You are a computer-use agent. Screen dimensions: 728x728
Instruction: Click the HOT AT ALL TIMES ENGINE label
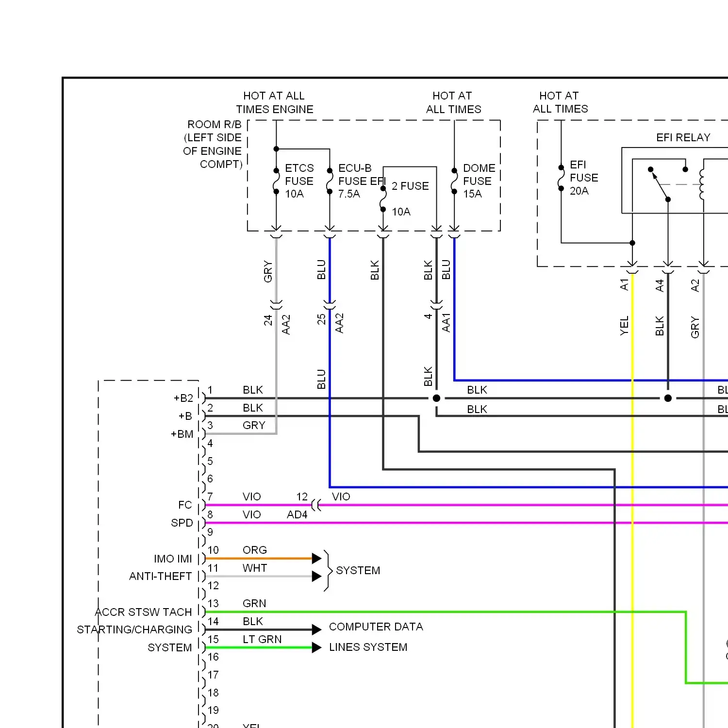[x=275, y=102]
